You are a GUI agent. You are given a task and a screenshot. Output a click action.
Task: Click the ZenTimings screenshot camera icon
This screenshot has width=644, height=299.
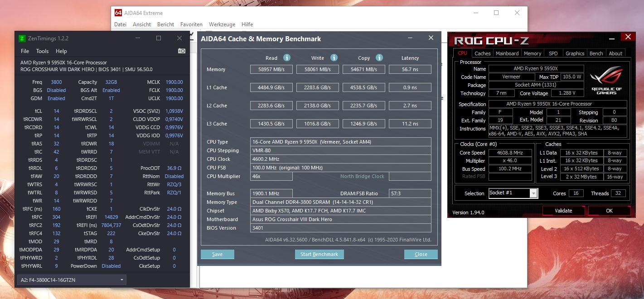pos(182,51)
